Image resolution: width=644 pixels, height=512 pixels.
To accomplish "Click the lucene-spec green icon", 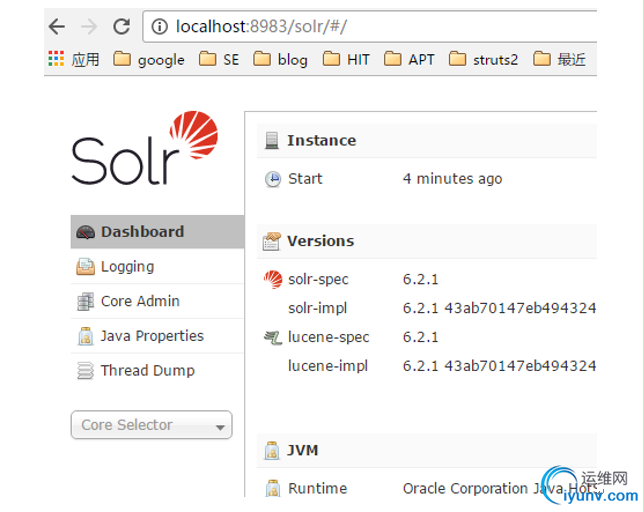I will 273,338.
